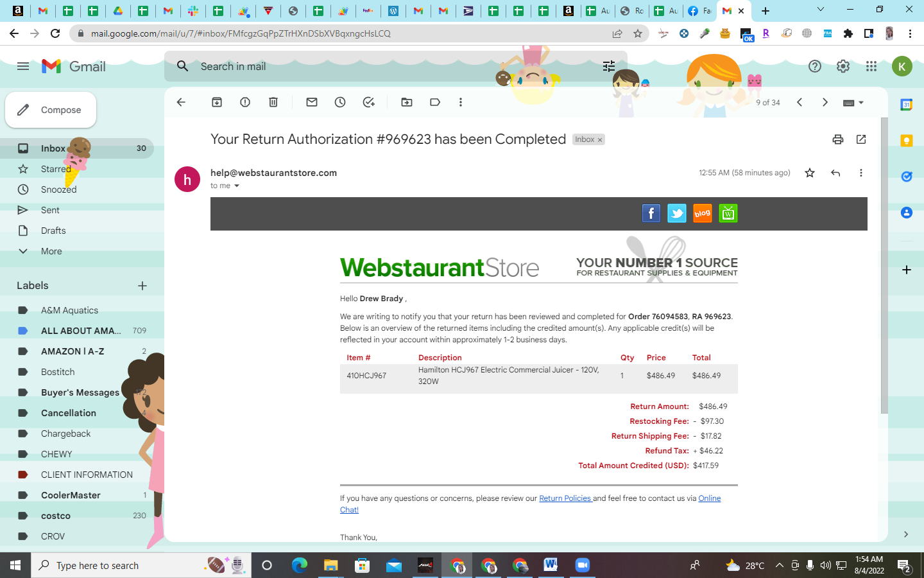The image size is (924, 578).
Task: Mark the email as unread
Action: tap(312, 102)
